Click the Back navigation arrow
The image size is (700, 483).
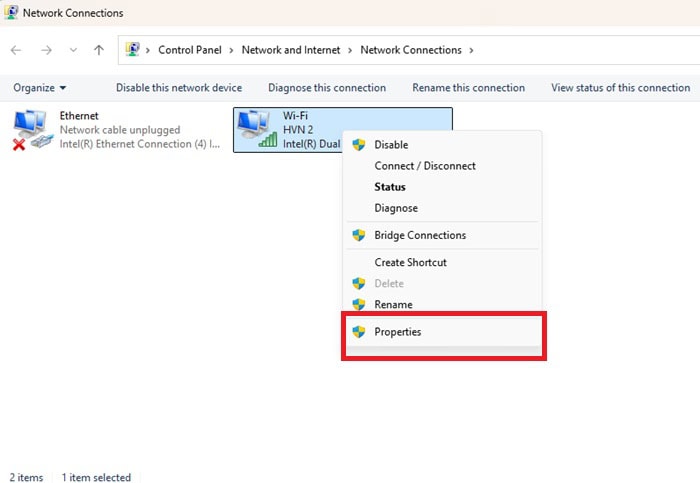tap(17, 50)
